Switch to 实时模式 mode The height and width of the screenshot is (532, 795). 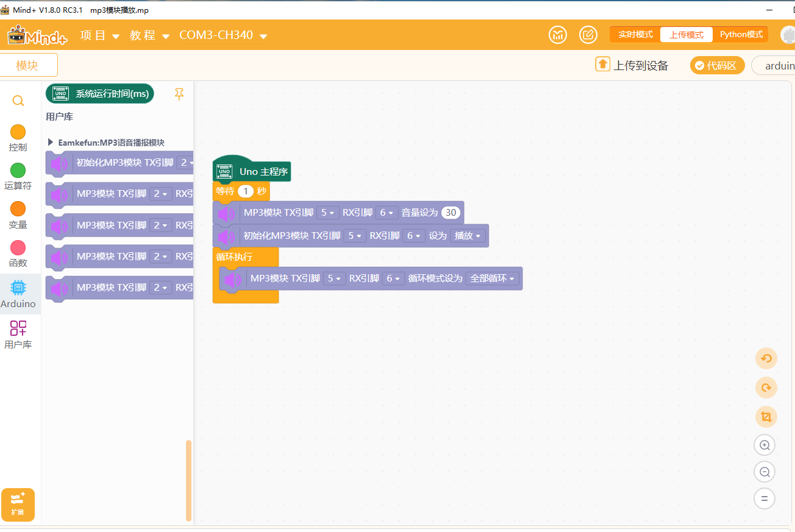635,35
